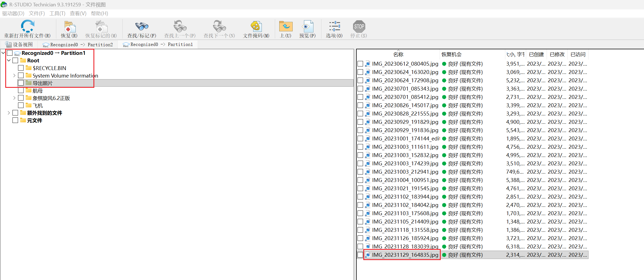Expand the 额外找到的文件 folder node

pyautogui.click(x=9, y=113)
